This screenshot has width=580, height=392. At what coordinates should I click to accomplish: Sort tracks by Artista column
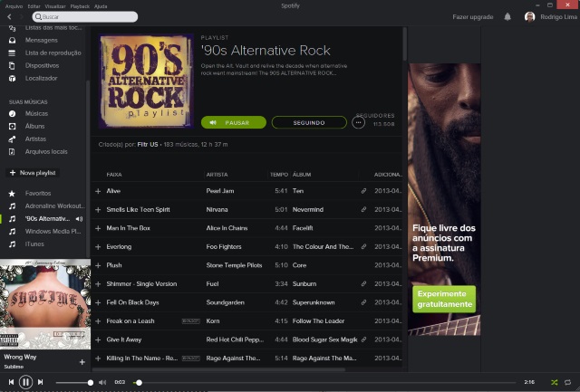coord(217,175)
